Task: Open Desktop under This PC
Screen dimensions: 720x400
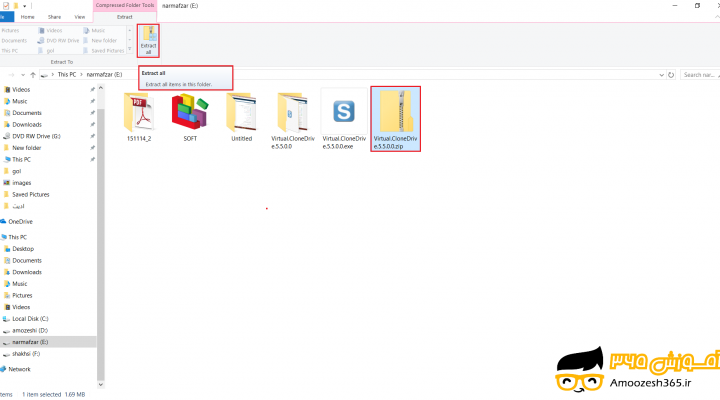Action: coord(23,248)
